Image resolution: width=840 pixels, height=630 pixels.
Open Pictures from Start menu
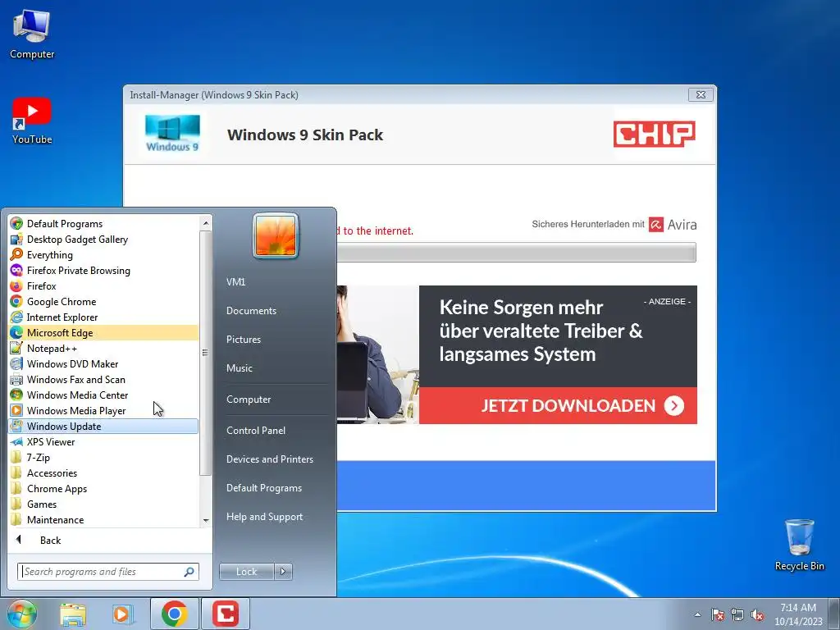(x=243, y=339)
